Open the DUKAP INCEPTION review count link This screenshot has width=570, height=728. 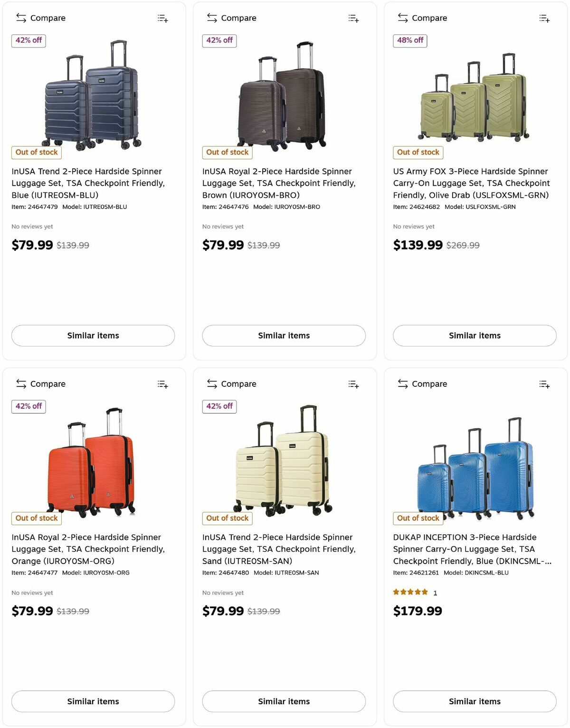[x=435, y=593]
